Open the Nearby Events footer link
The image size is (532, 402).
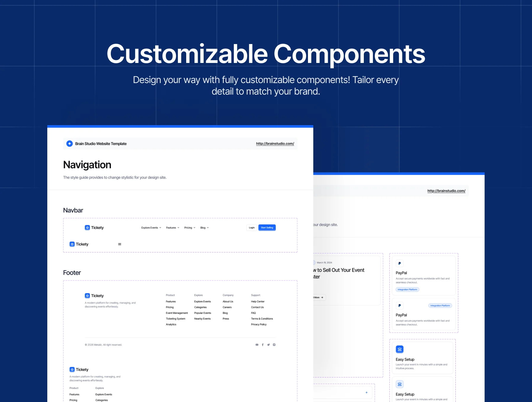(202, 319)
